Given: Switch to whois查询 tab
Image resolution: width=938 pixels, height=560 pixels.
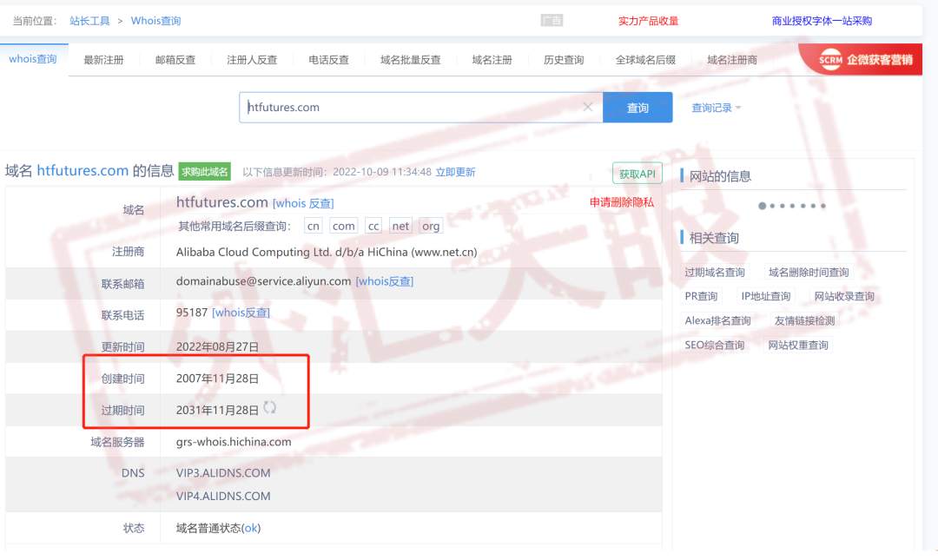Looking at the screenshot, I should (x=33, y=59).
